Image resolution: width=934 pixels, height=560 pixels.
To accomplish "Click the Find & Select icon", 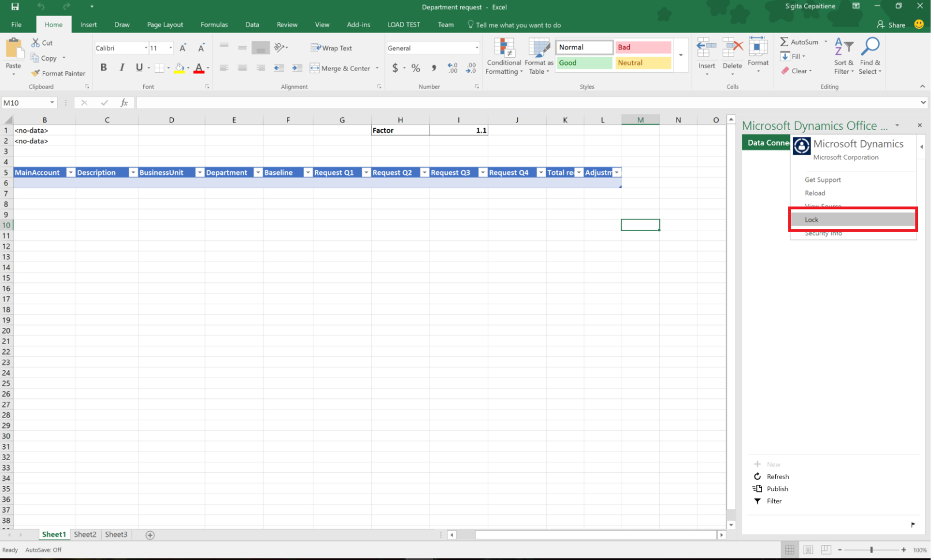I will [x=871, y=56].
